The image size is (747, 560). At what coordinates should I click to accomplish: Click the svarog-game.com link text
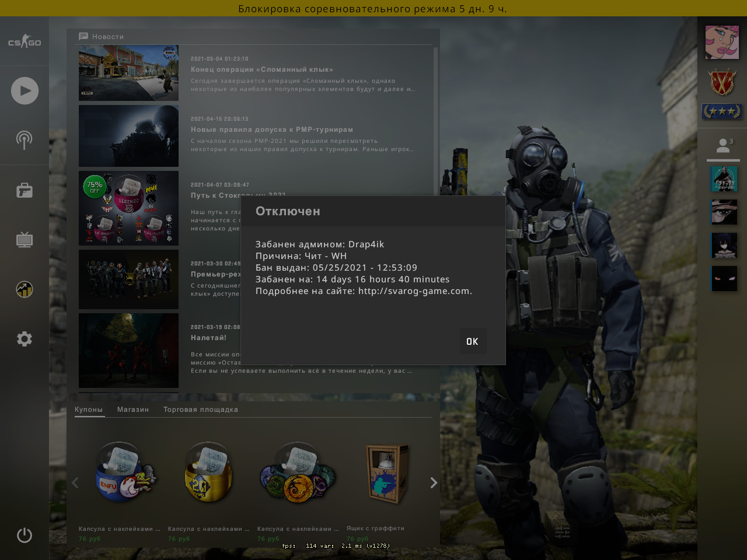pos(415,291)
